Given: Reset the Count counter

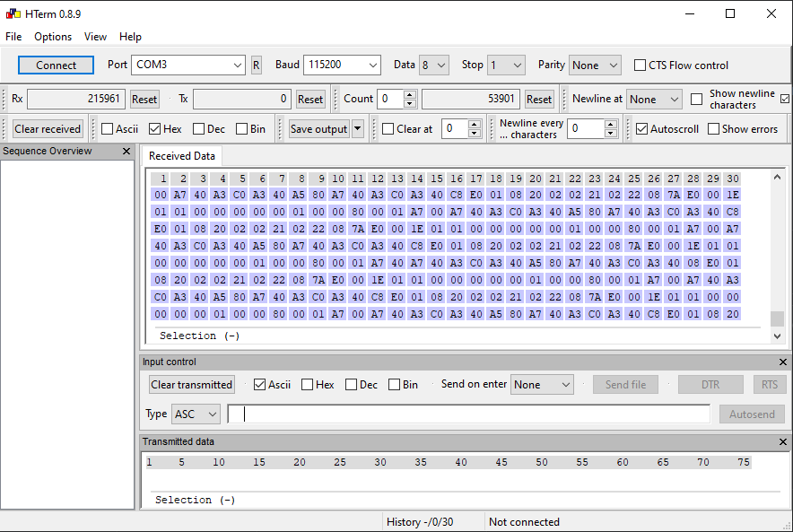Looking at the screenshot, I should (538, 99).
